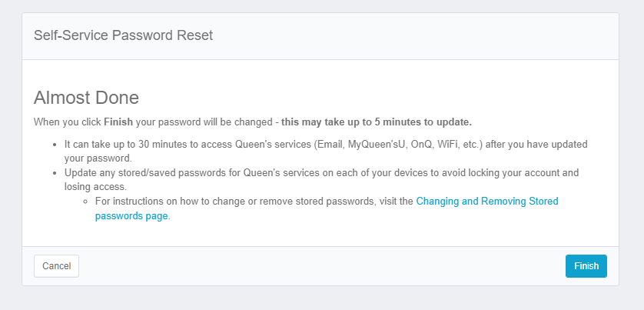This screenshot has height=310, width=644.
Task: Click the hollow sub-bullet marker
Action: click(86, 202)
